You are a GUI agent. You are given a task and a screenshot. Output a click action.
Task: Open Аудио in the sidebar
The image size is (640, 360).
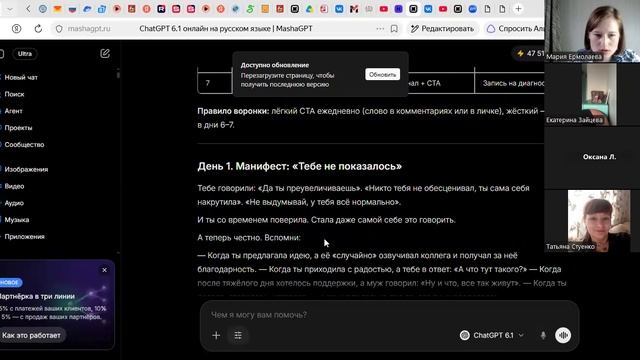(14, 203)
